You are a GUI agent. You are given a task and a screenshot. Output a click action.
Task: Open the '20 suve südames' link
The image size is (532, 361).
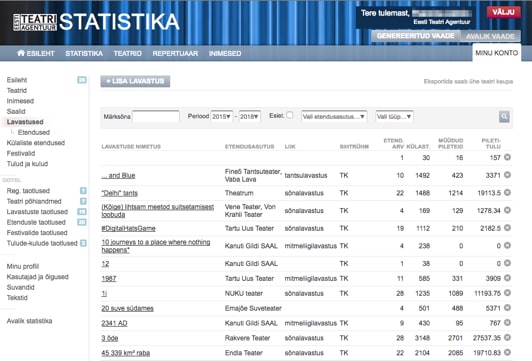(127, 308)
